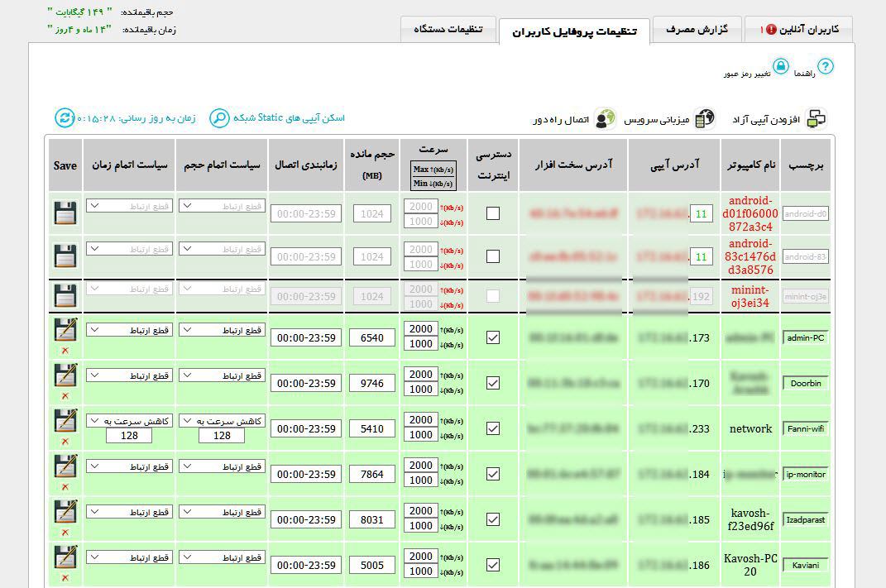This screenshot has height=588, width=886.
Task: Click the Save column header
Action: click(65, 165)
